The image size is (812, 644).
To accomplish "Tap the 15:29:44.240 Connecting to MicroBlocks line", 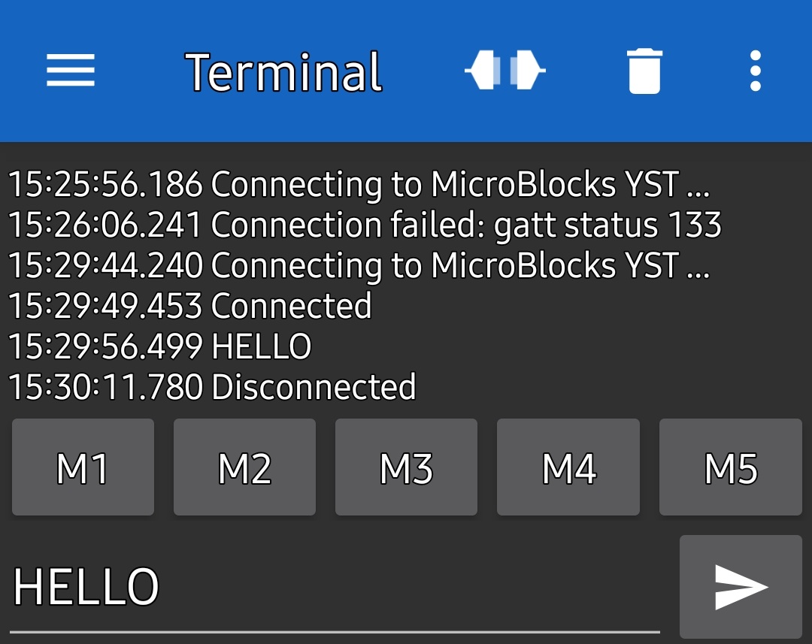I will (359, 265).
